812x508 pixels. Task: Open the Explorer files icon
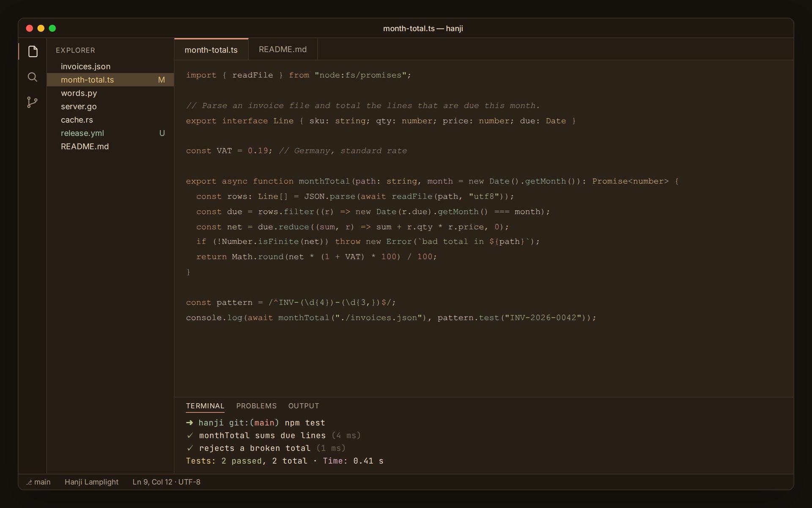33,52
